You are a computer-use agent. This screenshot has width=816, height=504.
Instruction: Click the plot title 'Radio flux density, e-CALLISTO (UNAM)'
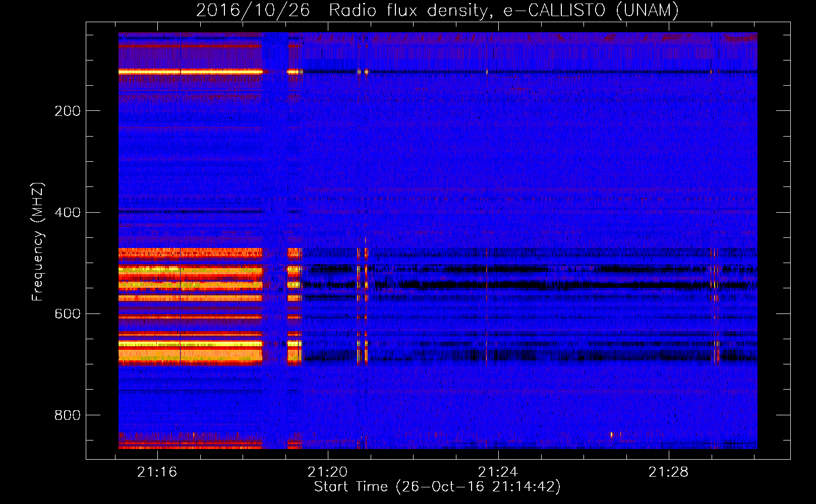click(x=504, y=11)
